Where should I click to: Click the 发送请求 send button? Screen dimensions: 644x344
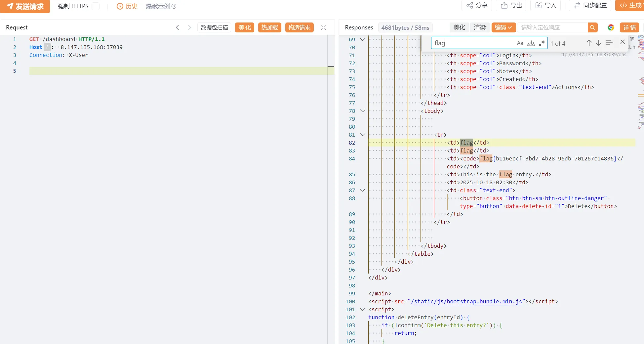[x=25, y=6]
